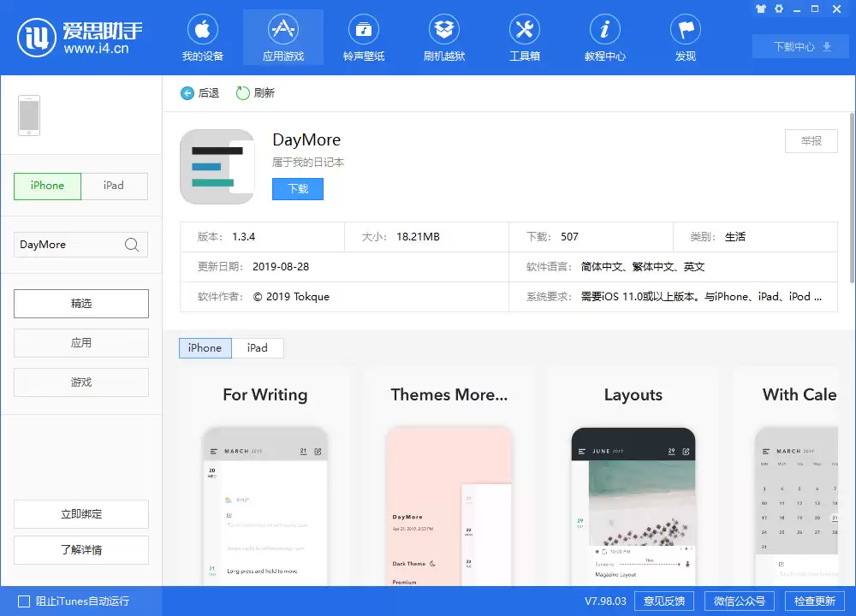
Task: Open the 工具箱 toolbox
Action: pyautogui.click(x=525, y=38)
